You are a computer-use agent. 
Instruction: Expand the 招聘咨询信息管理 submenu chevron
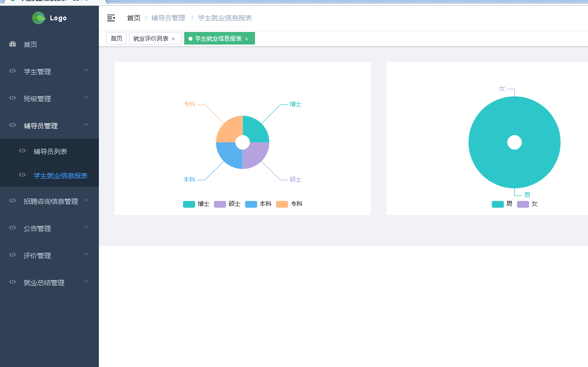(86, 199)
